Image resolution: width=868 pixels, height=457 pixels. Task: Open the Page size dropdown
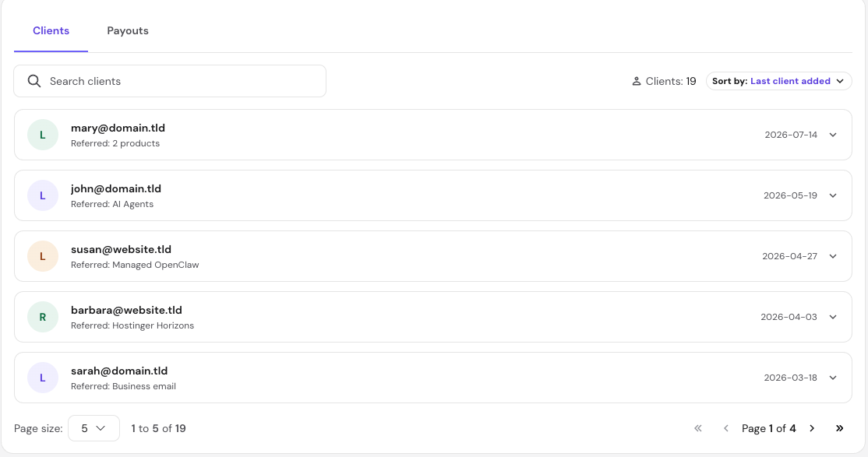(94, 428)
